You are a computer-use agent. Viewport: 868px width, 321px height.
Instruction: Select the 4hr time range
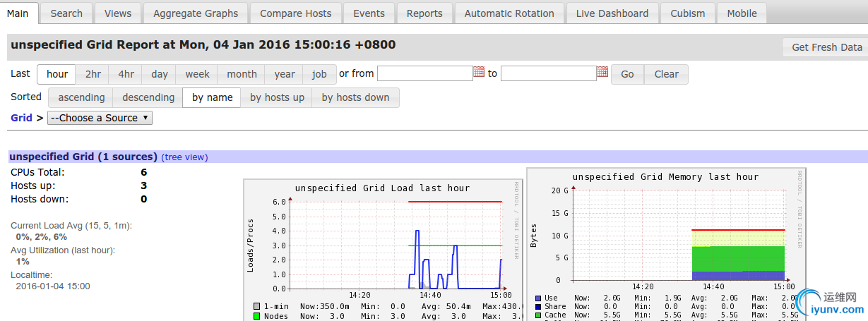126,74
